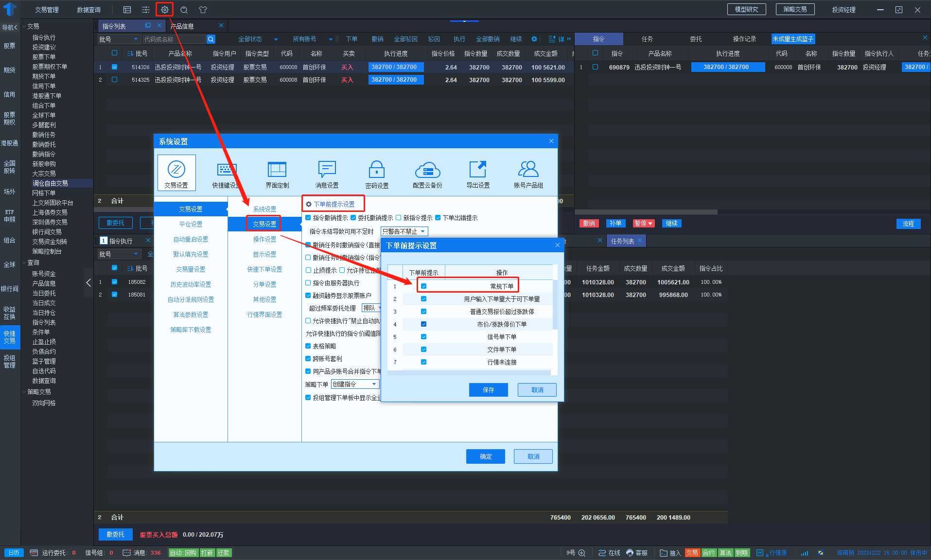This screenshot has width=931, height=560.
Task: Open 平仓设置 in settings left list
Action: click(191, 224)
